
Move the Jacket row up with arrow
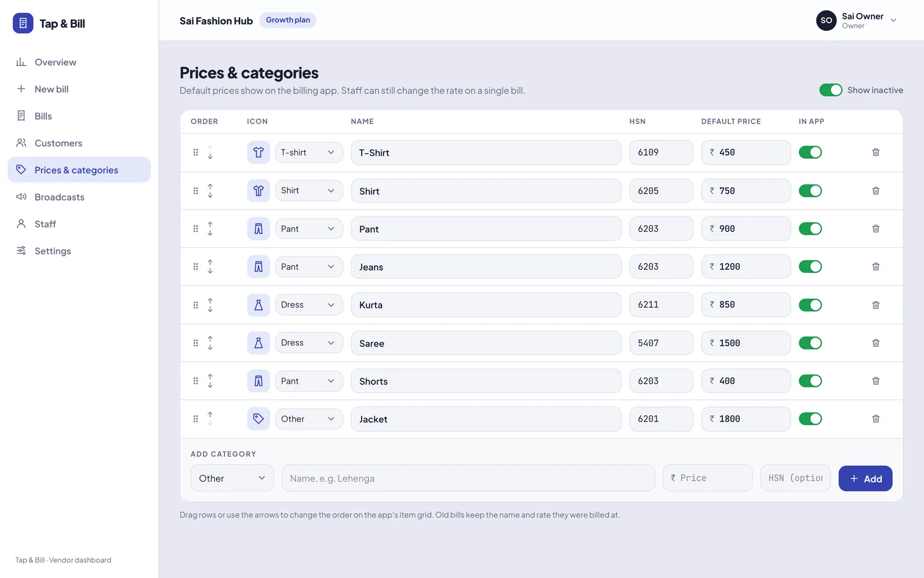[x=210, y=415]
